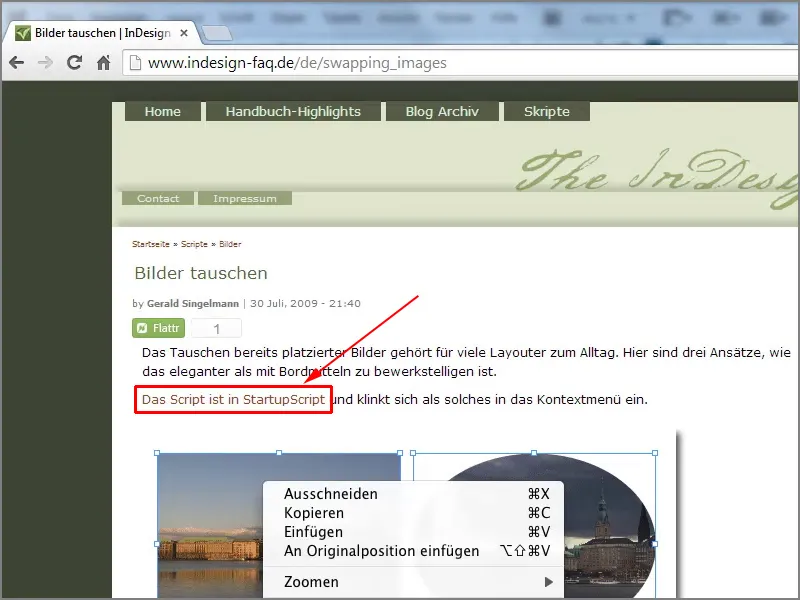
Task: Click the Bilder tauschen article heading
Action: [x=201, y=273]
